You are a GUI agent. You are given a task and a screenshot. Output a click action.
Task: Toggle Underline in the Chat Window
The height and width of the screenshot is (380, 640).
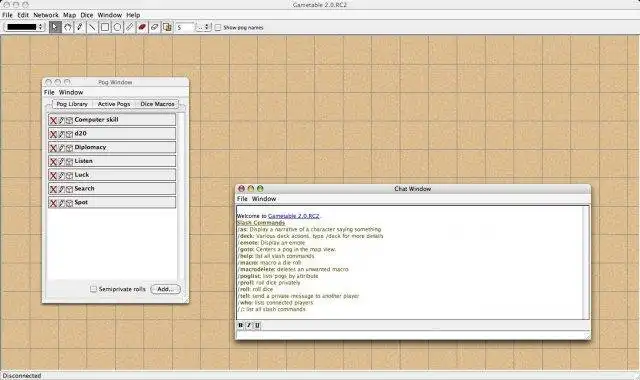tap(257, 325)
